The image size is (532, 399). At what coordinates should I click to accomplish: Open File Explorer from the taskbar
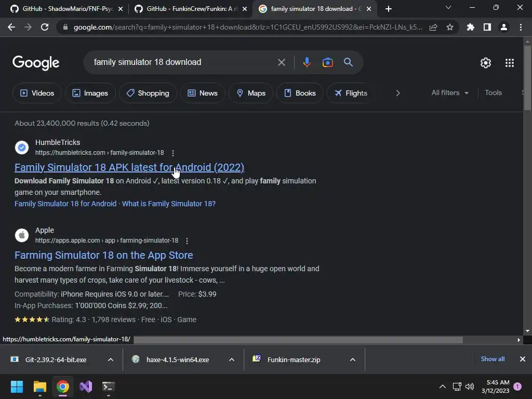[39, 387]
